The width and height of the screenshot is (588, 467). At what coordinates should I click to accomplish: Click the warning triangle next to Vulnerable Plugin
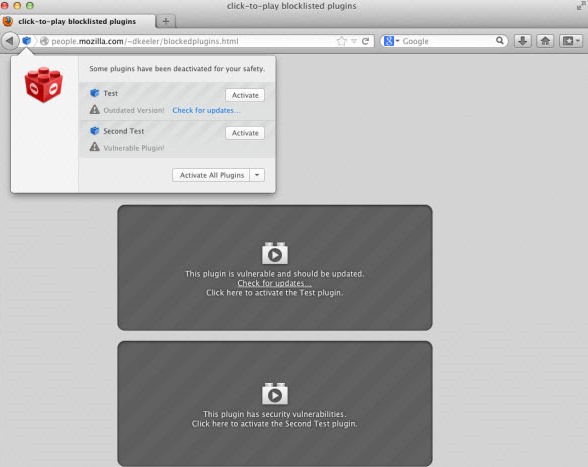[x=94, y=147]
